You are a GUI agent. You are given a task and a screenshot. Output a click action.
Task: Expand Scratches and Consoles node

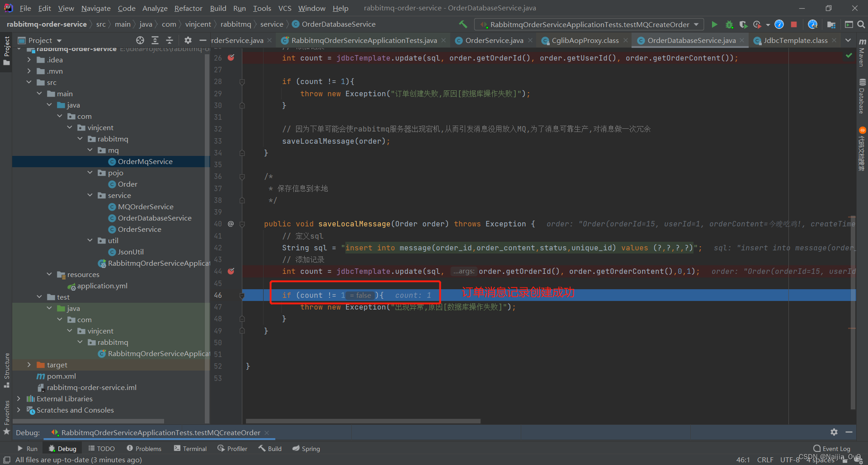(x=19, y=410)
